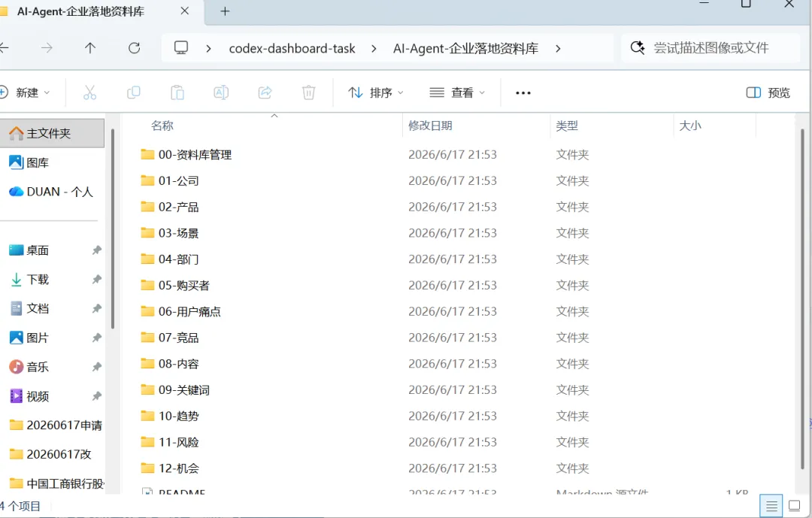812x518 pixels.
Task: Sort by 名称 column header
Action: 162,126
